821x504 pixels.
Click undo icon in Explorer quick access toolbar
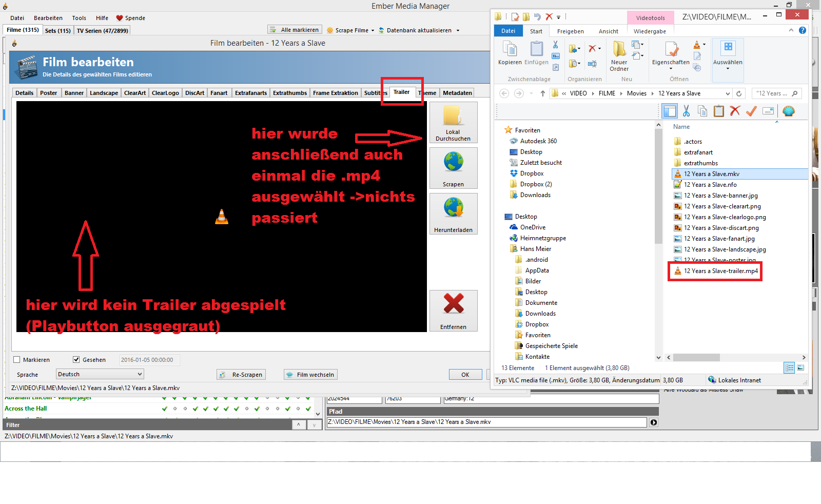538,17
